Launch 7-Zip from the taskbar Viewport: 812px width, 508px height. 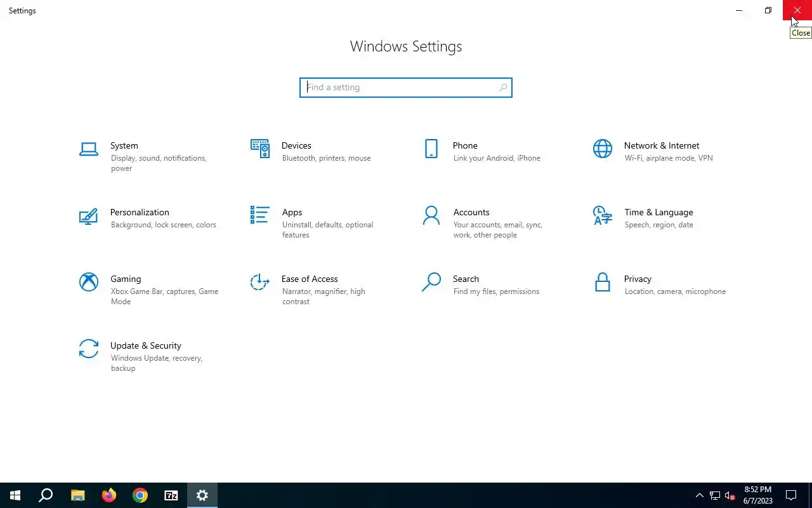(171, 495)
